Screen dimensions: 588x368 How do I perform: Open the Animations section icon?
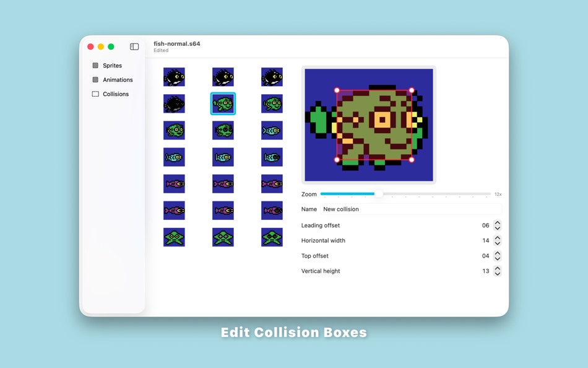coord(95,79)
